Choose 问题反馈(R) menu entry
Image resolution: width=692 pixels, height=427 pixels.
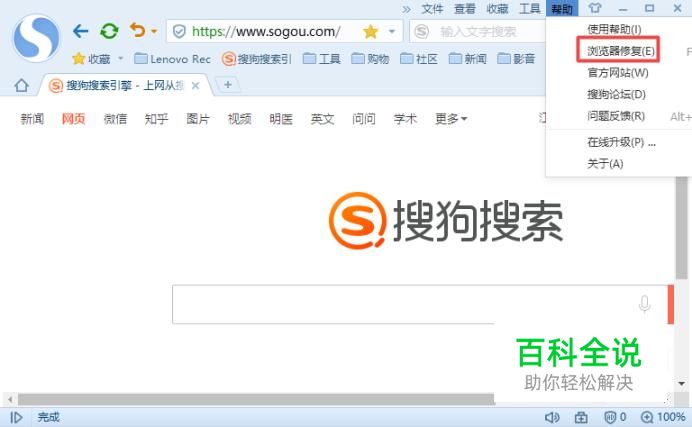(x=616, y=116)
